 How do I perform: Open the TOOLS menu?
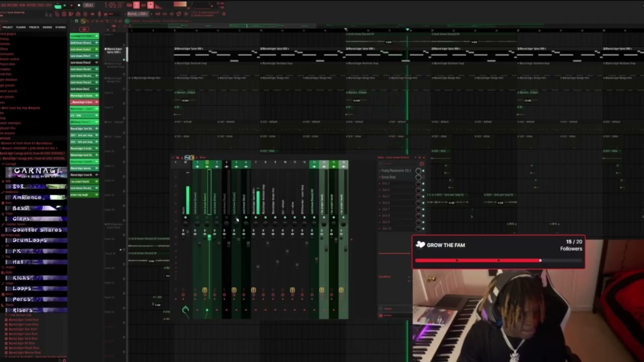(42, 5)
